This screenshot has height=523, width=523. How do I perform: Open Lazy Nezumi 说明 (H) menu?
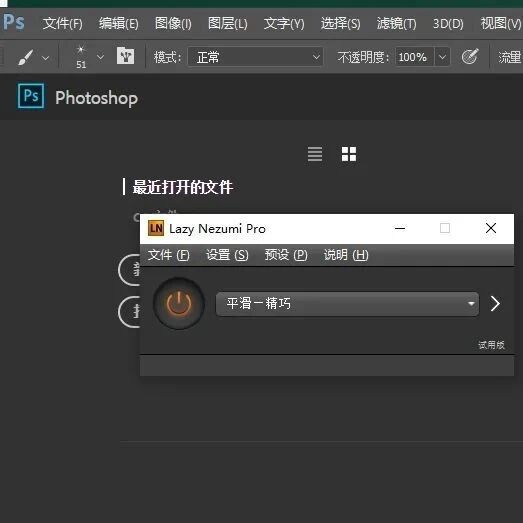[346, 255]
